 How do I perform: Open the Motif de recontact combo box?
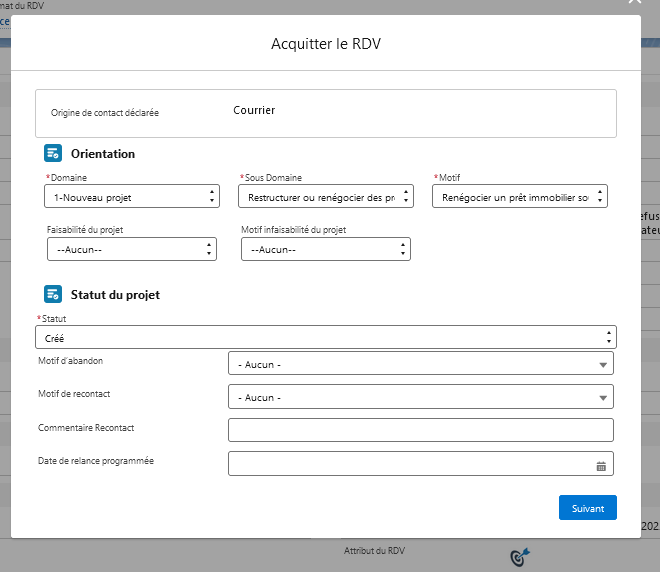(x=420, y=397)
